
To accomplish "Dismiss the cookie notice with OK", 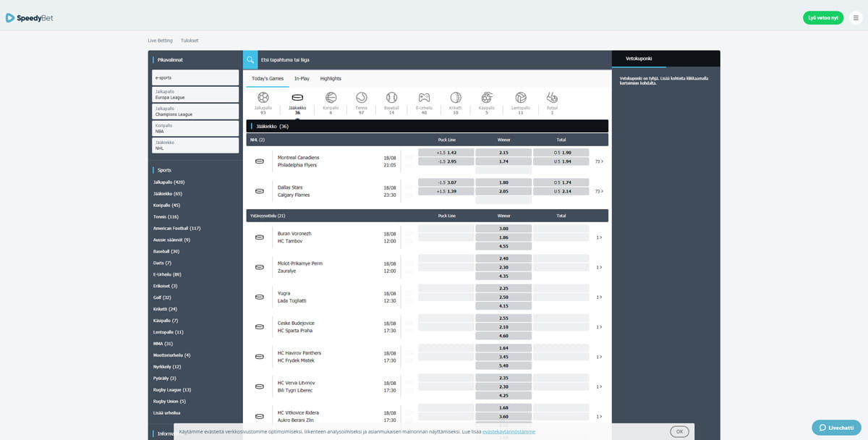I will (679, 431).
